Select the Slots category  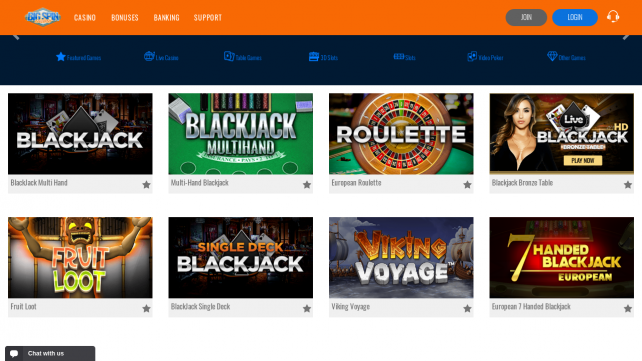(405, 57)
